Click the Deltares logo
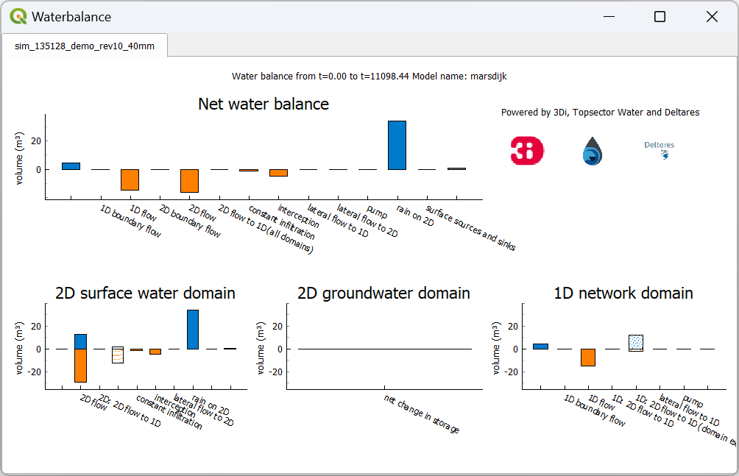This screenshot has width=739, height=476. tap(659, 149)
